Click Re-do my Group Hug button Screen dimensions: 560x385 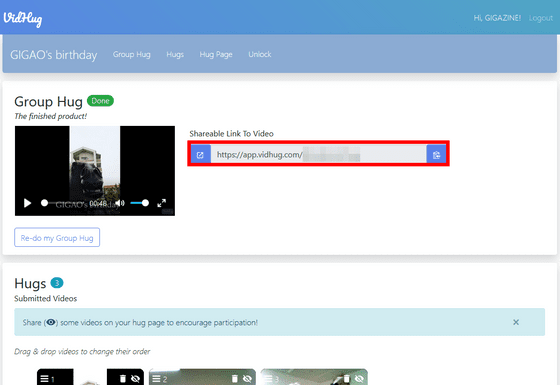pyautogui.click(x=57, y=238)
